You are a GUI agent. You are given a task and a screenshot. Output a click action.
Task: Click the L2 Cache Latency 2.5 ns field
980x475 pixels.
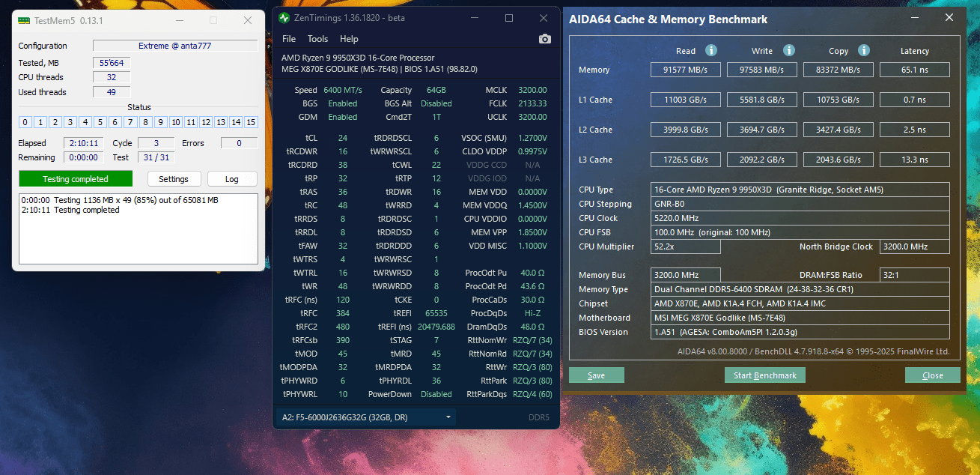(x=915, y=130)
